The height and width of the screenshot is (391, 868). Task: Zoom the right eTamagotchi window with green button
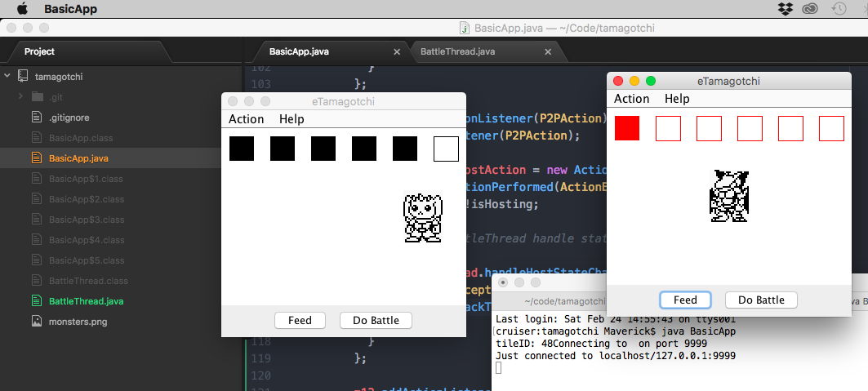651,82
